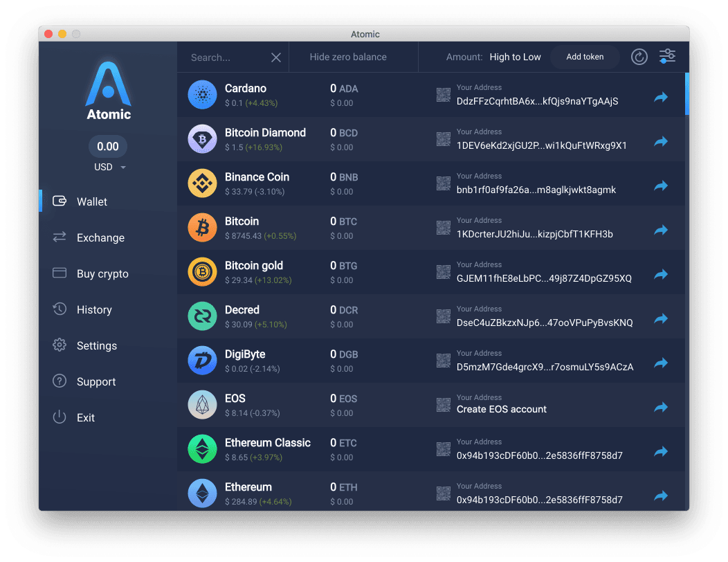Show QR code for Ethereum Classic address

[x=444, y=449]
